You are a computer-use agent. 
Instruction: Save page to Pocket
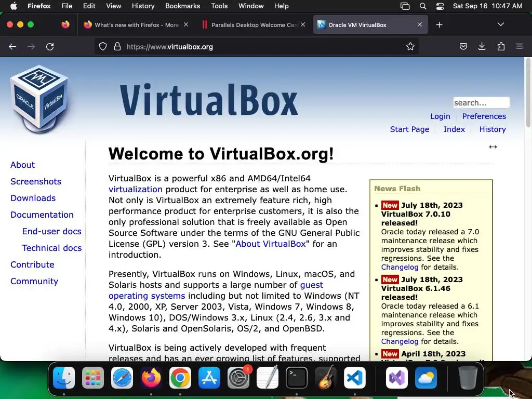coord(463,46)
